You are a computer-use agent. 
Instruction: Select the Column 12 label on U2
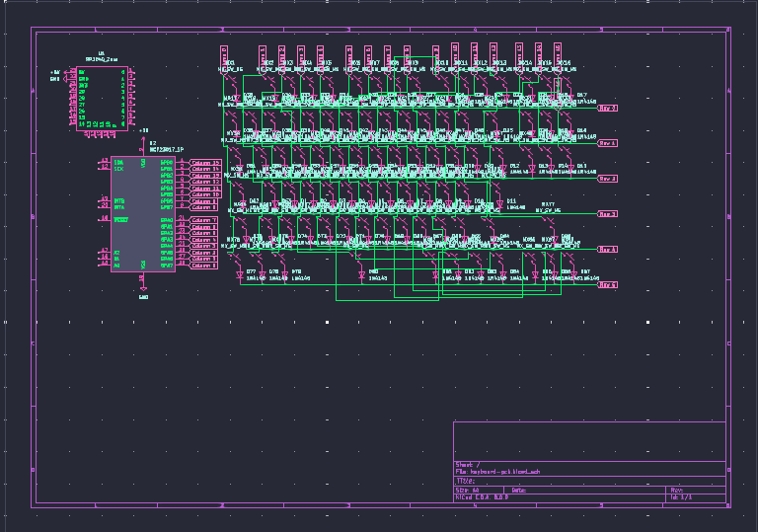[205, 182]
